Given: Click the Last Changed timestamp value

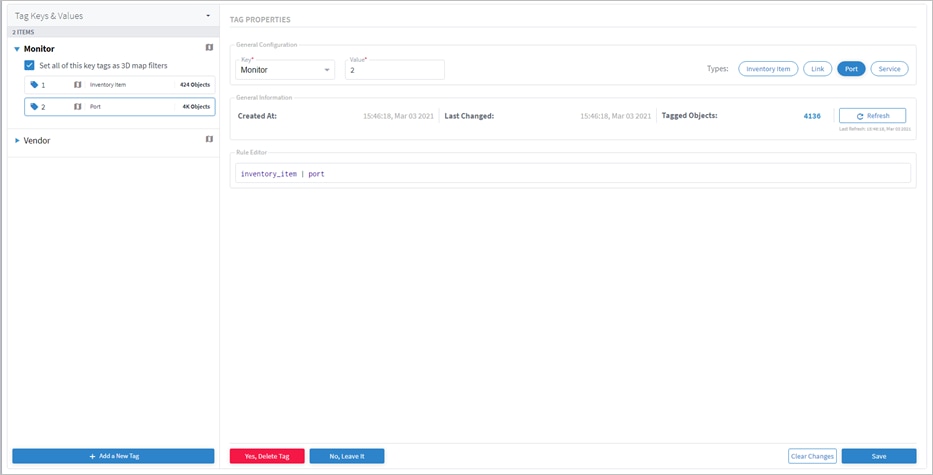Looking at the screenshot, I should pos(616,116).
